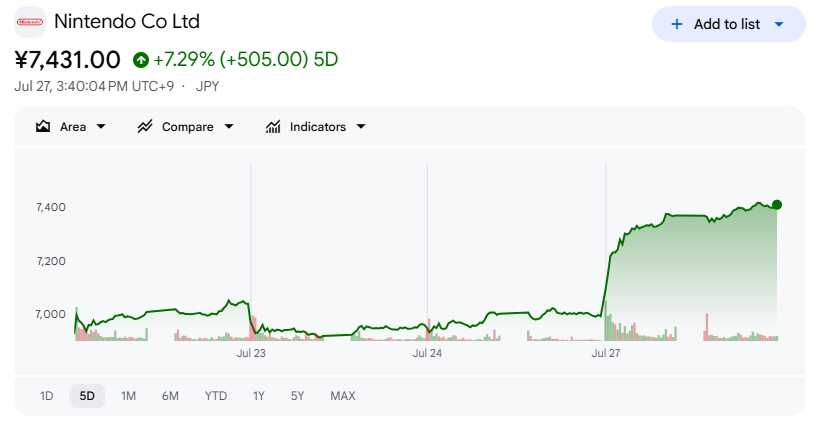Open the Add to list dropdown caret
This screenshot has width=819, height=429.
779,24
